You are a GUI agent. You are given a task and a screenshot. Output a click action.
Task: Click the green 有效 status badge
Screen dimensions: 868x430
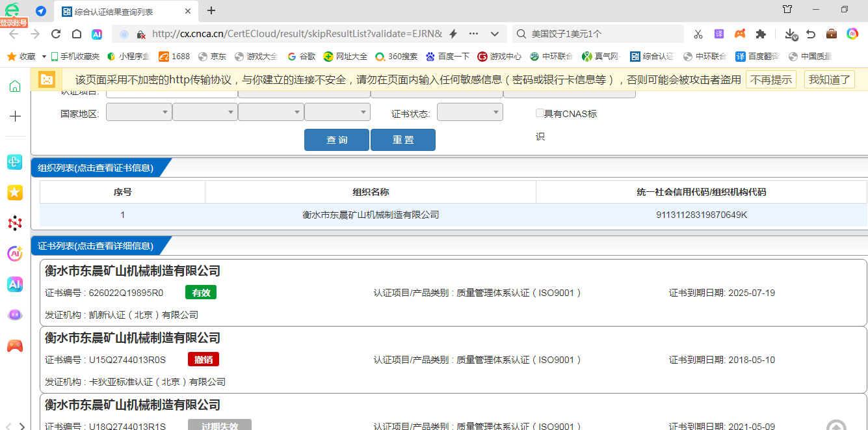[x=201, y=293]
